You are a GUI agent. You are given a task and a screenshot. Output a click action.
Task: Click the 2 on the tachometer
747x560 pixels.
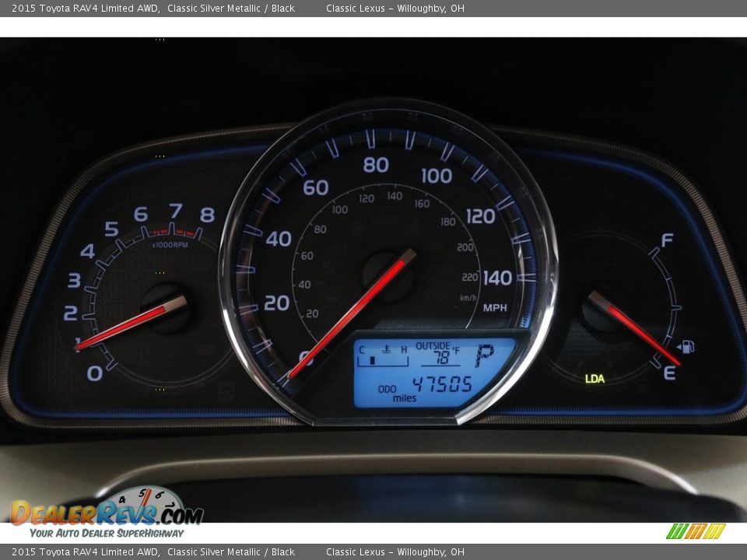pos(71,313)
